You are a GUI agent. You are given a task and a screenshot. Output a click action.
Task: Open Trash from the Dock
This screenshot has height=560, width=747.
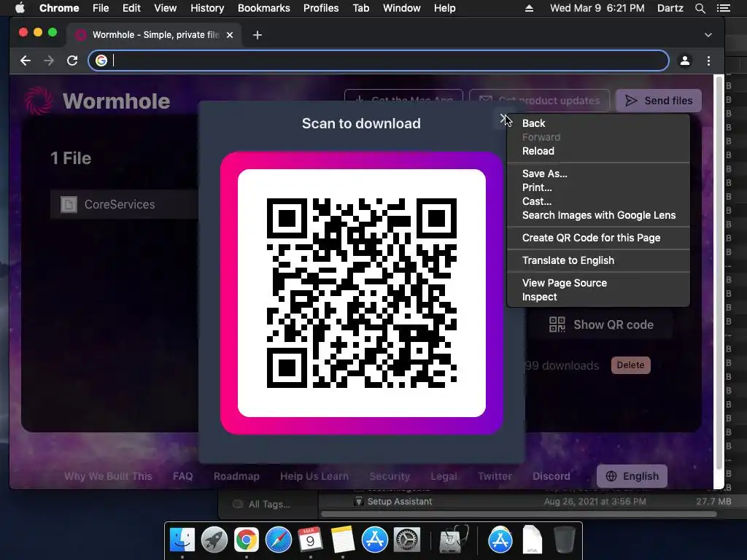[564, 540]
